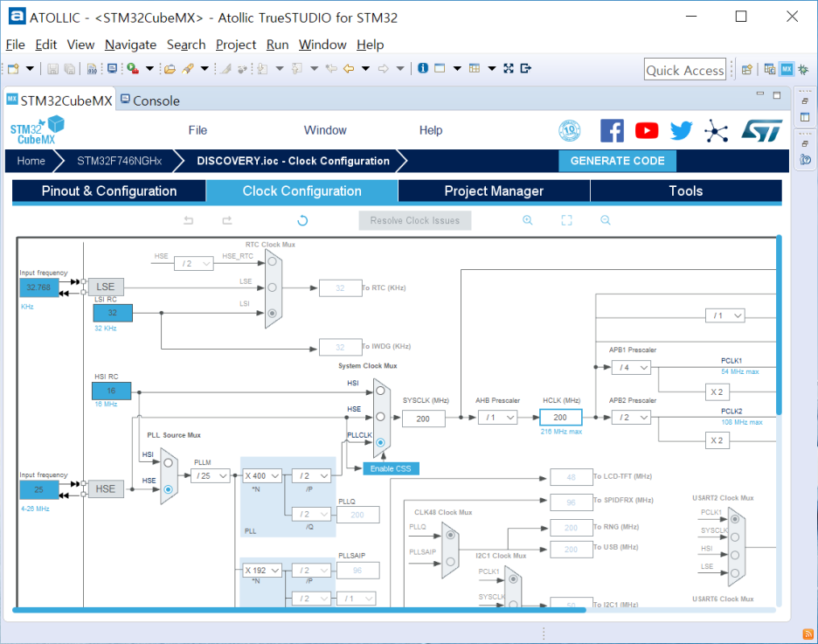Image resolution: width=818 pixels, height=644 pixels.
Task: Select HSE_RTC in RTC Clock Mux
Action: tap(273, 261)
